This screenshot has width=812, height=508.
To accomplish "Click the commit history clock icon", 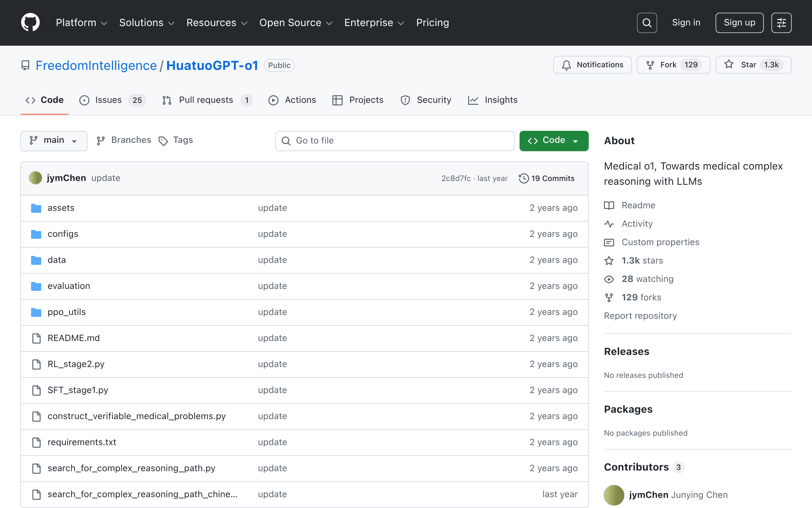I will coord(524,178).
